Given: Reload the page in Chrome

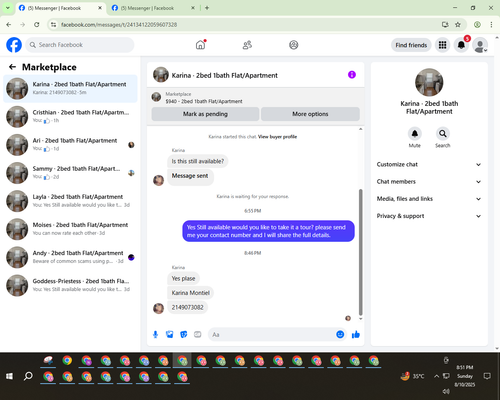Looking at the screenshot, I should pyautogui.click(x=37, y=25).
